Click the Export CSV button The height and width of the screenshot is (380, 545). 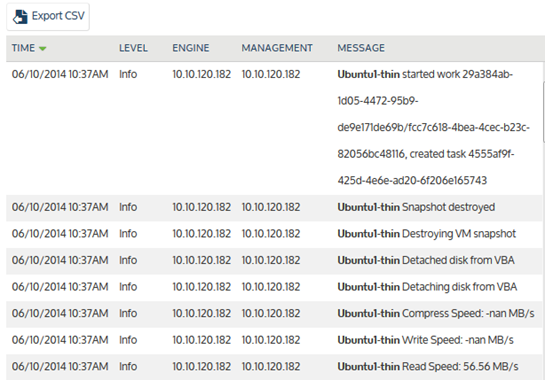coord(48,16)
